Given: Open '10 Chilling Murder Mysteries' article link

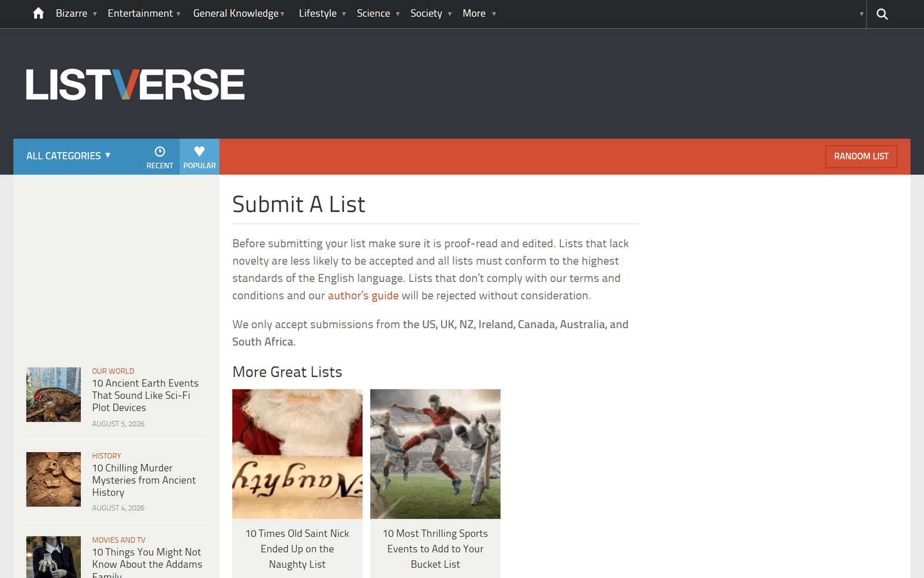Looking at the screenshot, I should 144,480.
